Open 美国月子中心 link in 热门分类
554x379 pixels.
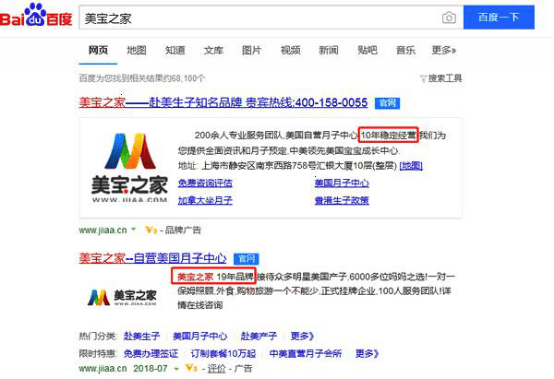pyautogui.click(x=200, y=336)
